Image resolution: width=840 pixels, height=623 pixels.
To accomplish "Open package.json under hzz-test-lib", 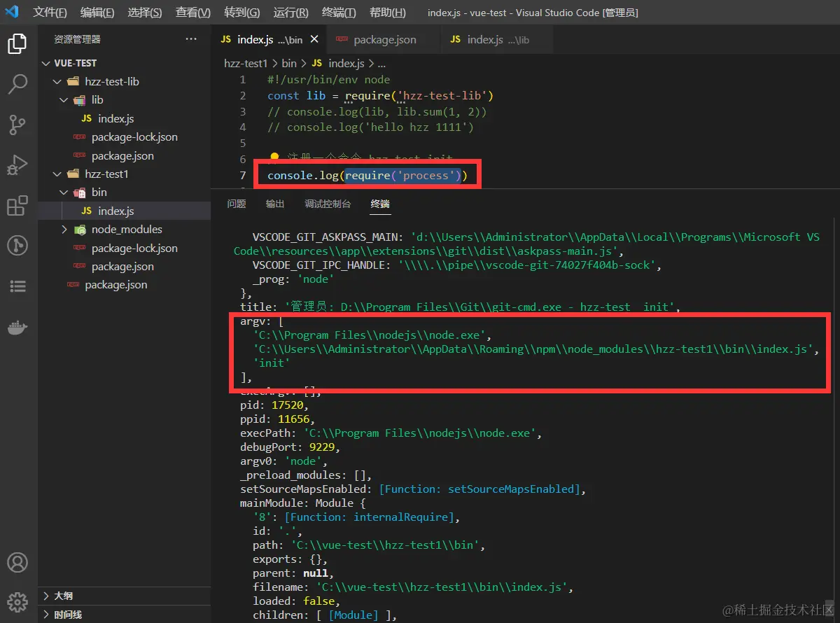I will (x=124, y=155).
